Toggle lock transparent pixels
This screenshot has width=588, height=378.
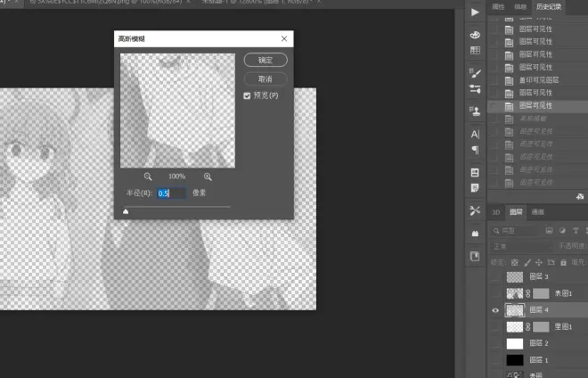coord(515,262)
